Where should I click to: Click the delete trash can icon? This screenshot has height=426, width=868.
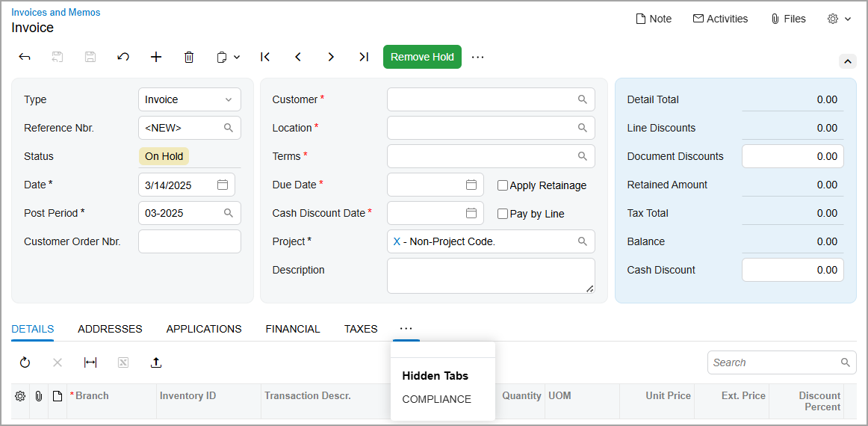point(189,57)
